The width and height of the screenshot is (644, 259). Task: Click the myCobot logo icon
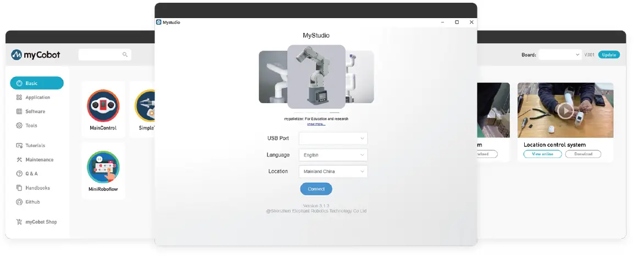pyautogui.click(x=16, y=54)
